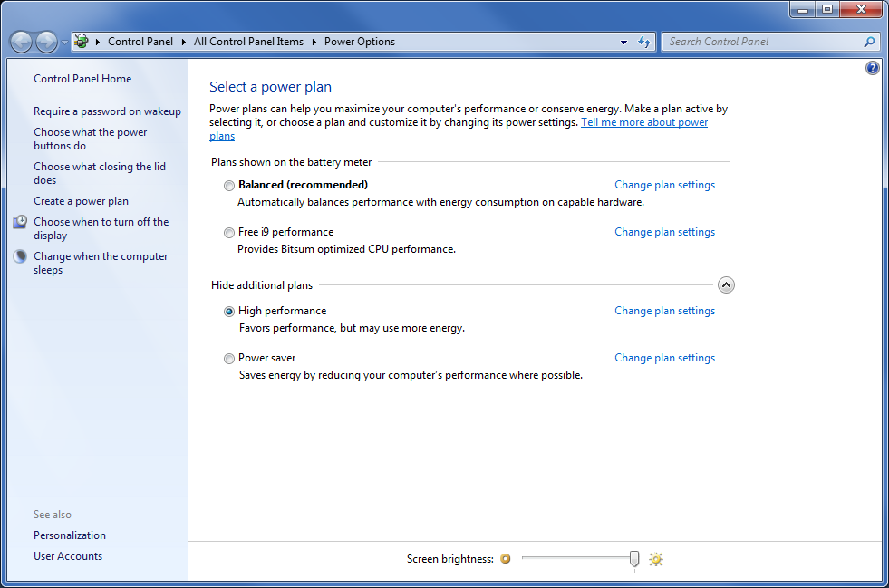Go to Control Panel breadcrumb
The height and width of the screenshot is (588, 889).
[140, 42]
